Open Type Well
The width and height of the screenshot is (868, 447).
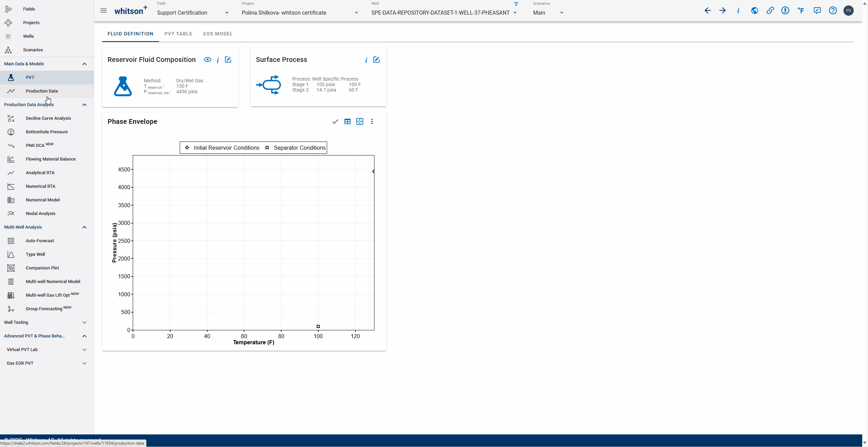click(x=47, y=254)
